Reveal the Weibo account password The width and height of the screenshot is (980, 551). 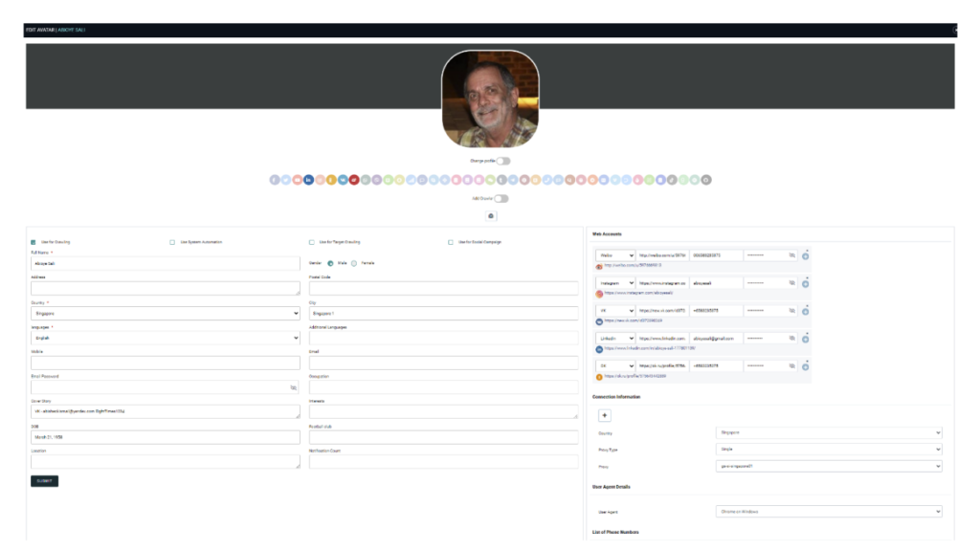pyautogui.click(x=791, y=255)
